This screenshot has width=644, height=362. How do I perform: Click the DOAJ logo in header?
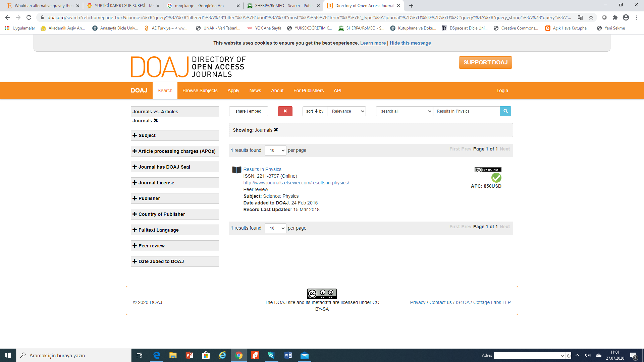pos(188,67)
